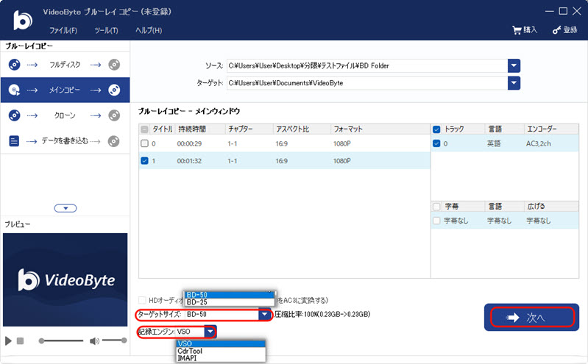The image size is (588, 364).
Task: Choose BD-25 in size list
Action: coord(230,301)
